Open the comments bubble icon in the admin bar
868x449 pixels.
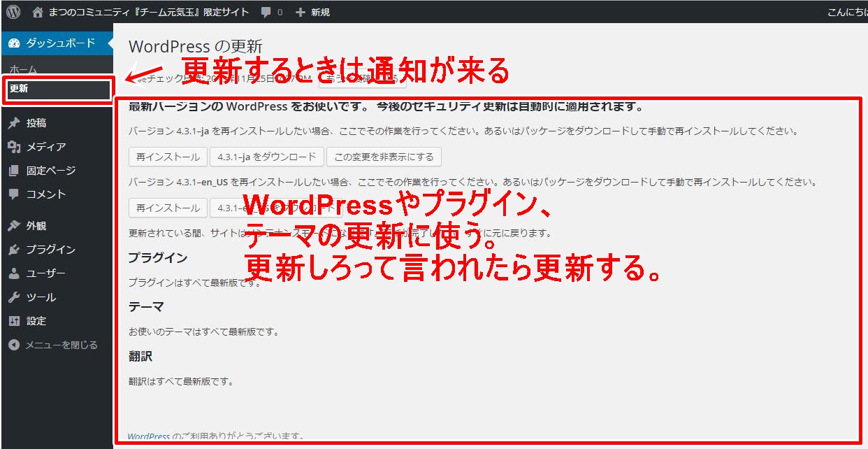pos(266,13)
